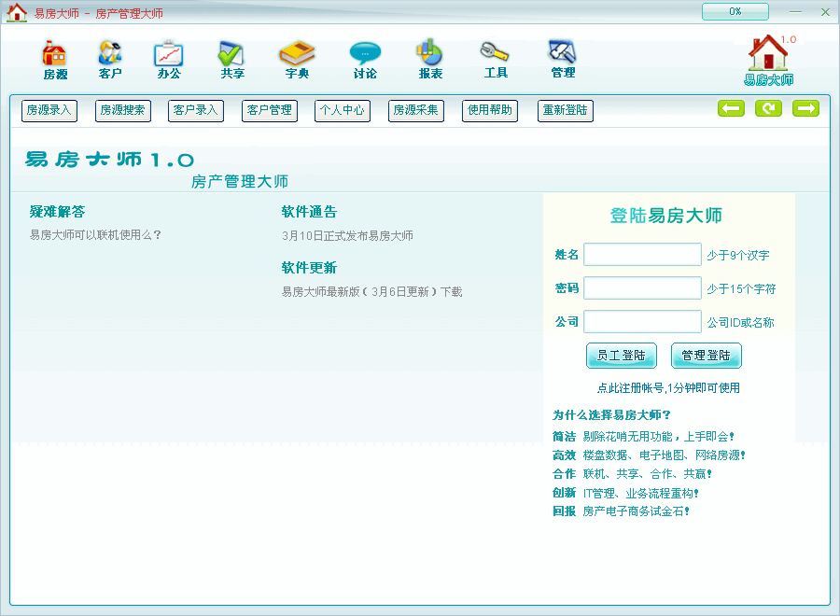The width and height of the screenshot is (840, 616).
Task: Open the 共享 (sharing) module
Action: pos(231,58)
